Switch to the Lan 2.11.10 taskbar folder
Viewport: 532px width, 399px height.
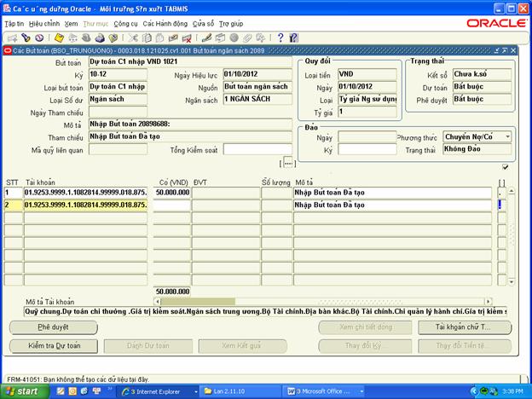[x=240, y=391]
